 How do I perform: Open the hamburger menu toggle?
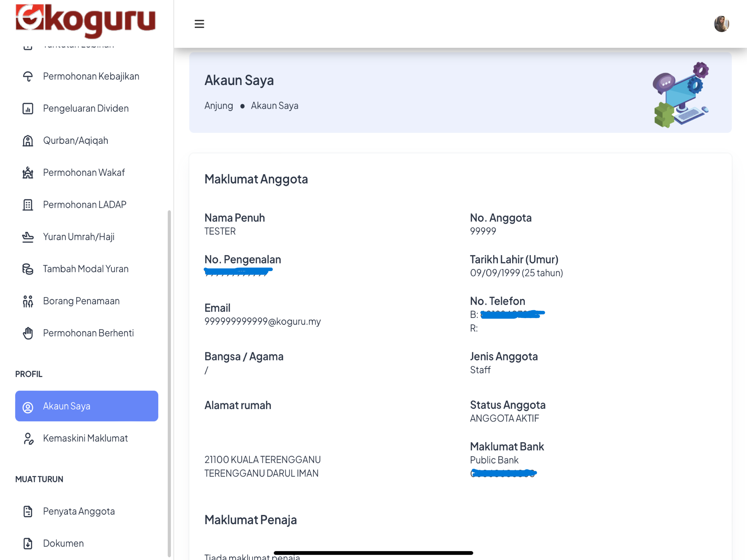coord(199,24)
